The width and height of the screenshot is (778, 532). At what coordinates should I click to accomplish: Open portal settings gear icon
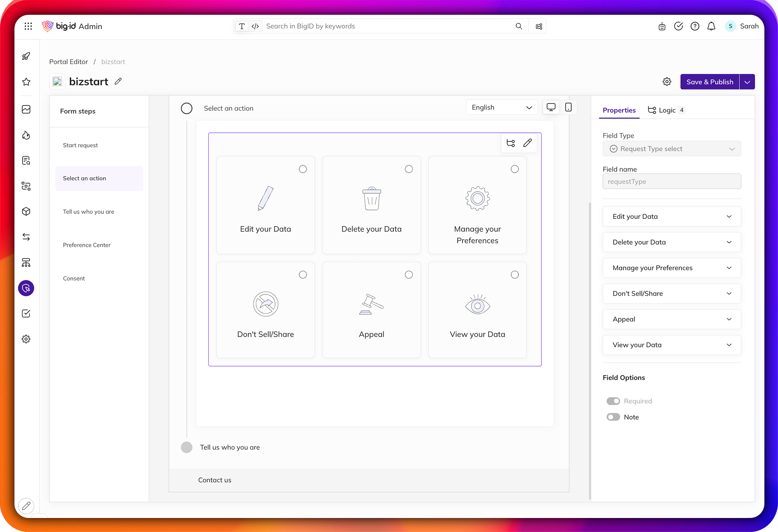tap(667, 82)
